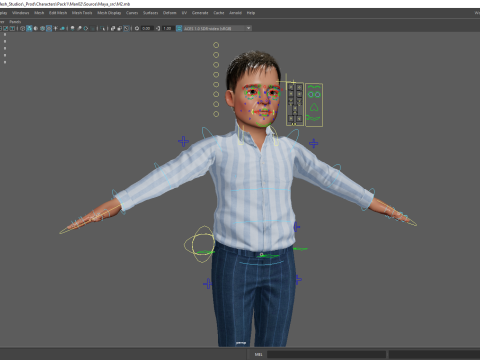
Task: Toggle X-ray active components icon
Action: pyautogui.click(x=120, y=29)
